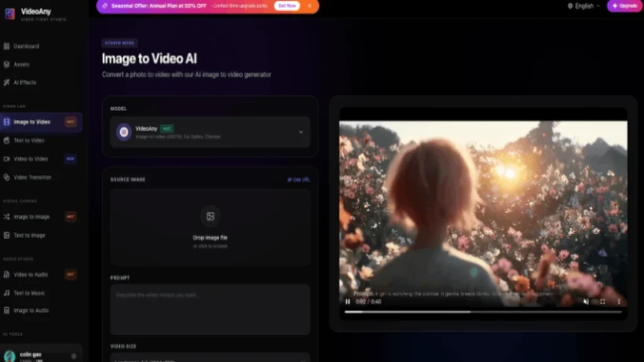This screenshot has width=644, height=362.
Task: Click the Upgrade button
Action: pyautogui.click(x=623, y=6)
